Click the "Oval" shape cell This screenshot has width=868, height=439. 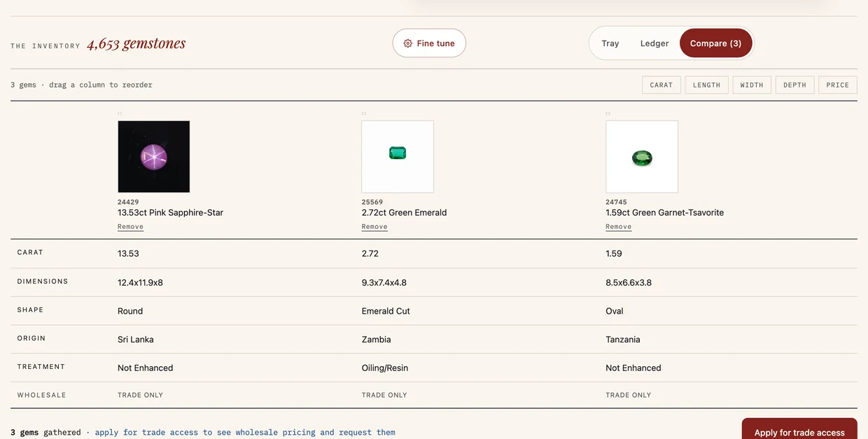(615, 311)
